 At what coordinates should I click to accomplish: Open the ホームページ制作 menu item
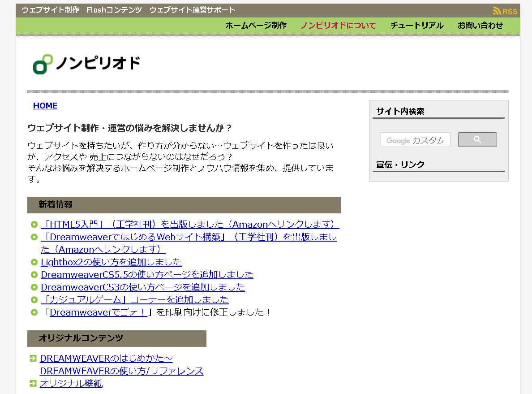click(x=256, y=26)
